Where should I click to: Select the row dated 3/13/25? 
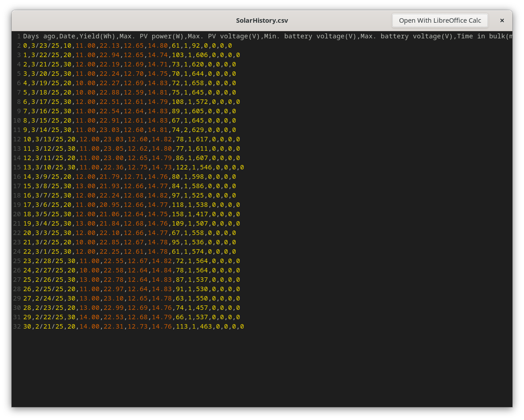132,139
